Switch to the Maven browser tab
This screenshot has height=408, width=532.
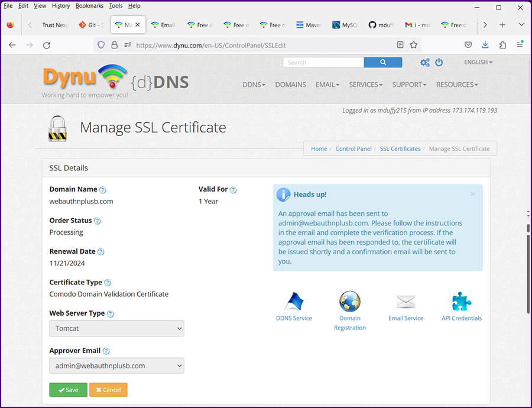click(x=309, y=25)
